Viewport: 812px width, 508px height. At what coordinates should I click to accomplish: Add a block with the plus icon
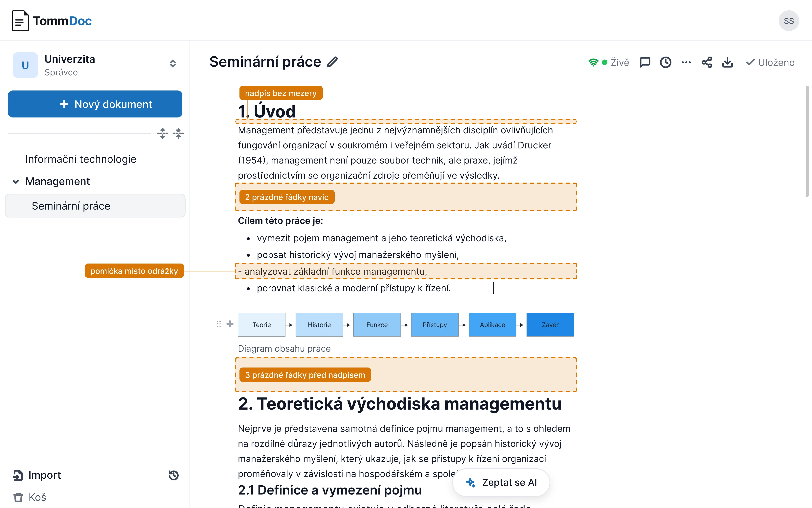pos(230,324)
